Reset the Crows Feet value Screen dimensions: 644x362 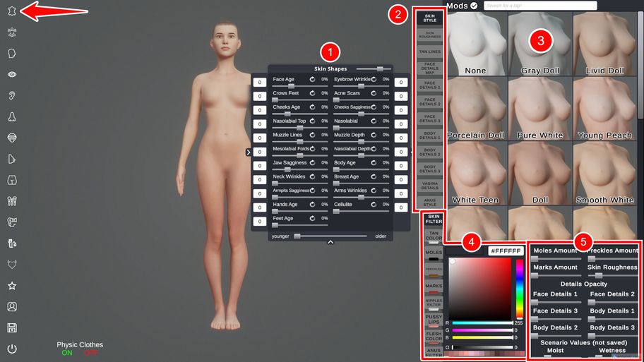(x=313, y=93)
